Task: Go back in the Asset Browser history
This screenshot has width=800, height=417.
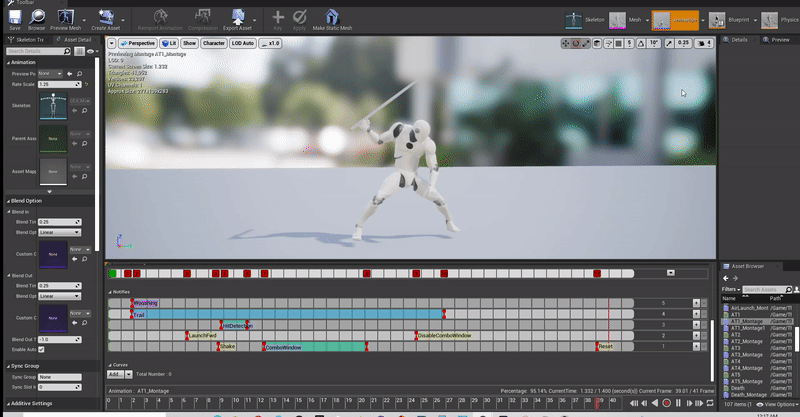Action: pos(726,278)
